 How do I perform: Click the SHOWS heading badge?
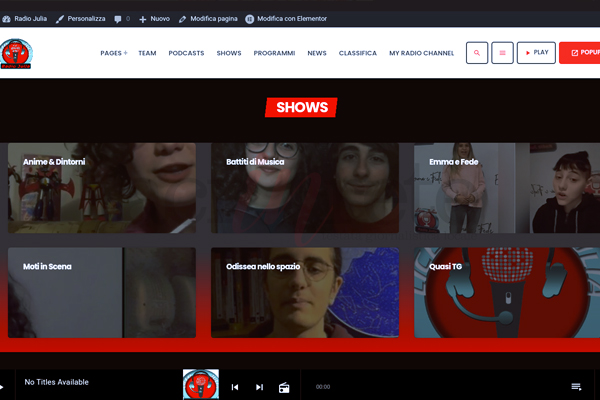tap(302, 108)
